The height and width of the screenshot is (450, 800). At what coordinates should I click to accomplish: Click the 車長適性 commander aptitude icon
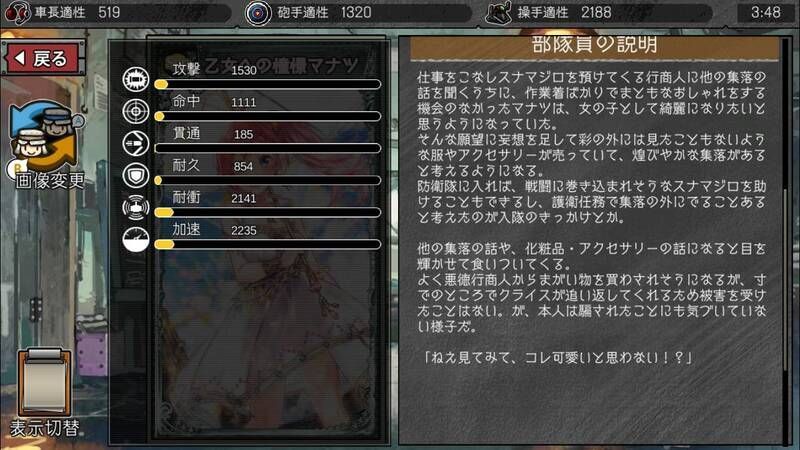click(x=17, y=13)
